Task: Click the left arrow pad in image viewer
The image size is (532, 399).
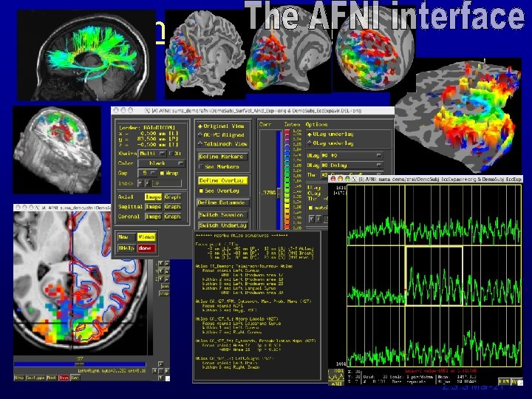Action: click(x=154, y=371)
